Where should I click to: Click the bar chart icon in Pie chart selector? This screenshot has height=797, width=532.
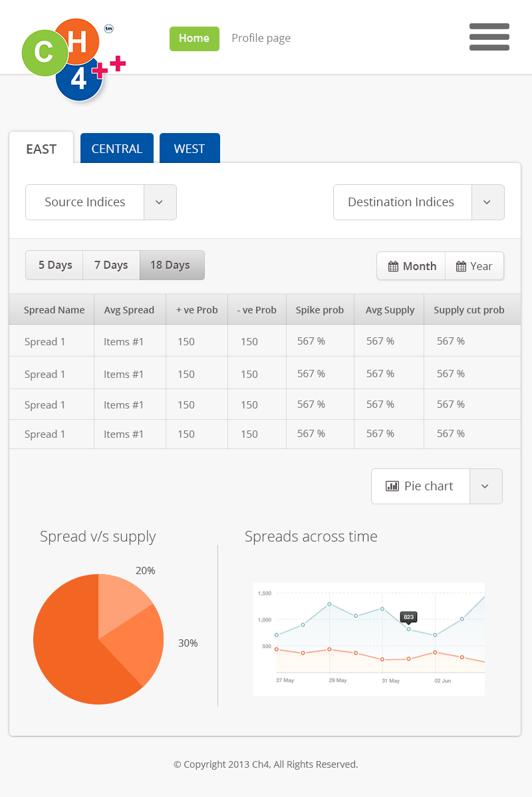click(392, 486)
